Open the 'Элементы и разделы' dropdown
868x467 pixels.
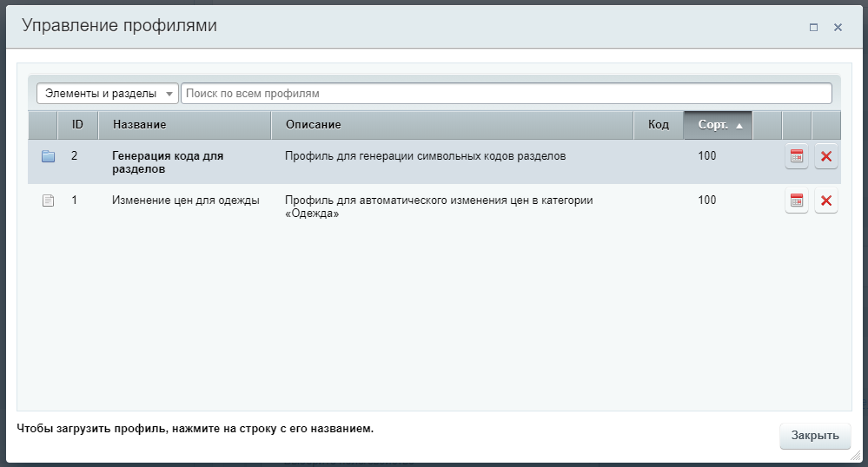107,93
